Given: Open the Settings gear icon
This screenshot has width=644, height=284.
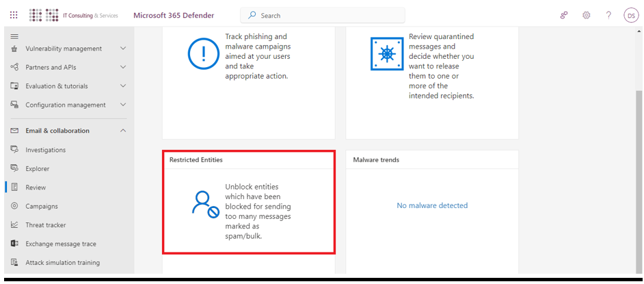Looking at the screenshot, I should pyautogui.click(x=587, y=15).
